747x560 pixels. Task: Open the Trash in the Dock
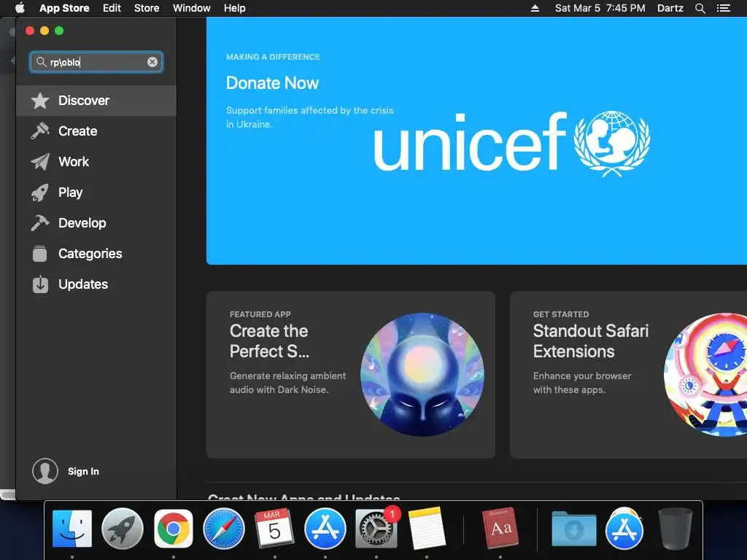[x=675, y=529]
